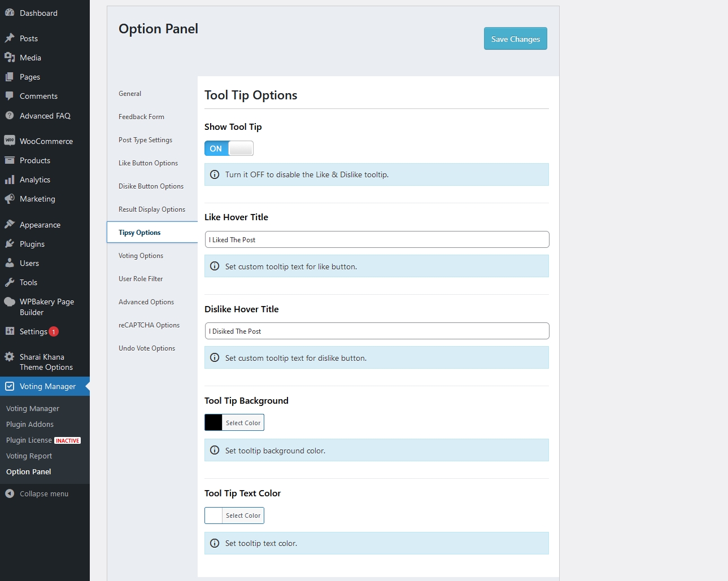Click inside the Like Hover Title field

(376, 239)
